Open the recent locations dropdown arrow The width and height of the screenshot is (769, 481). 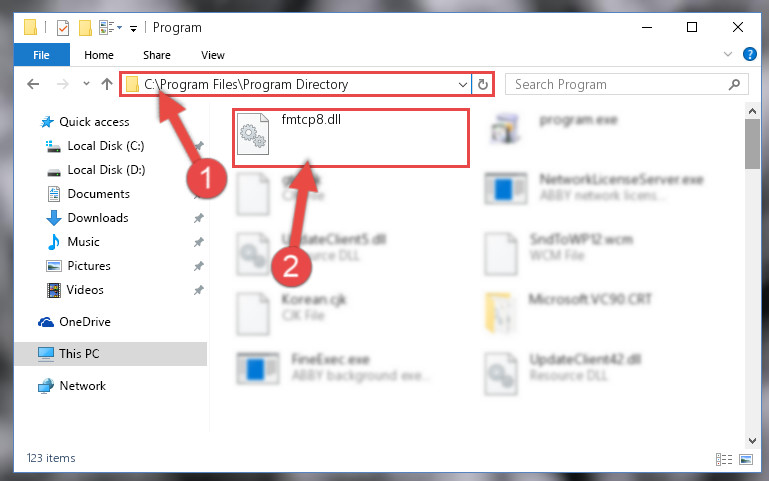click(x=86, y=84)
